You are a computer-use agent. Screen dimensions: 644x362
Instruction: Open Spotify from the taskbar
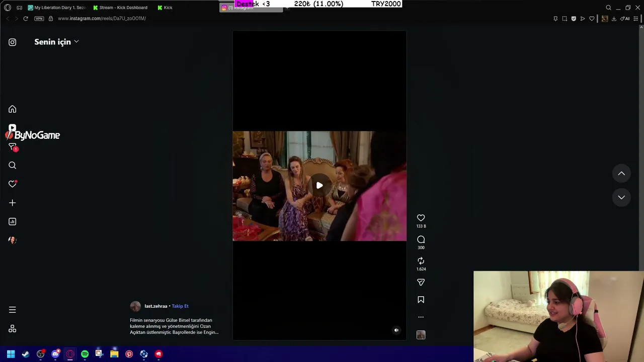pos(85,354)
